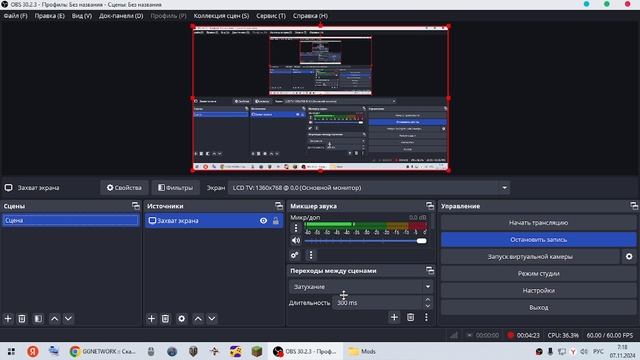This screenshot has height=360, width=640.
Task: Open transition properties three-dot menu
Action: tap(427, 317)
